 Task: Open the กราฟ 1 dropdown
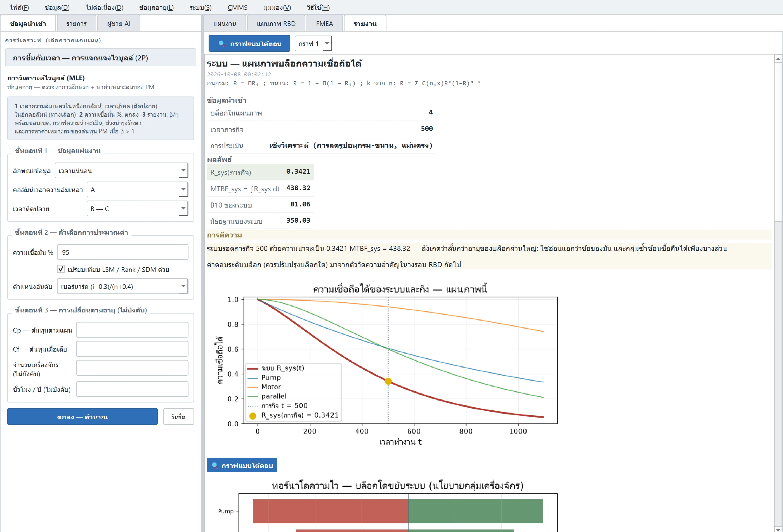pyautogui.click(x=313, y=43)
